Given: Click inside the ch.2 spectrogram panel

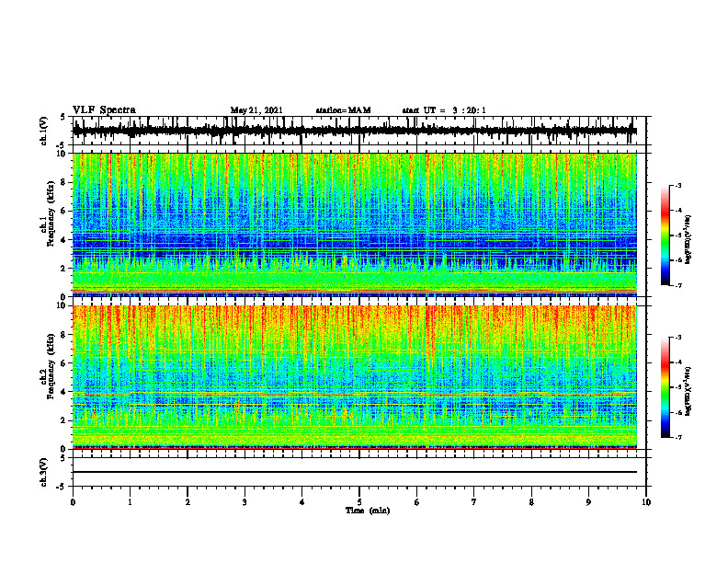Looking at the screenshot, I should pyautogui.click(x=354, y=377).
